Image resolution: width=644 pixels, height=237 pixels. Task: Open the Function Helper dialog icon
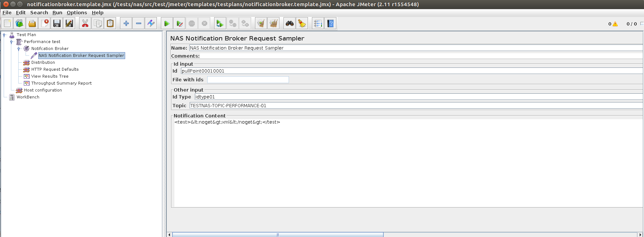[318, 24]
